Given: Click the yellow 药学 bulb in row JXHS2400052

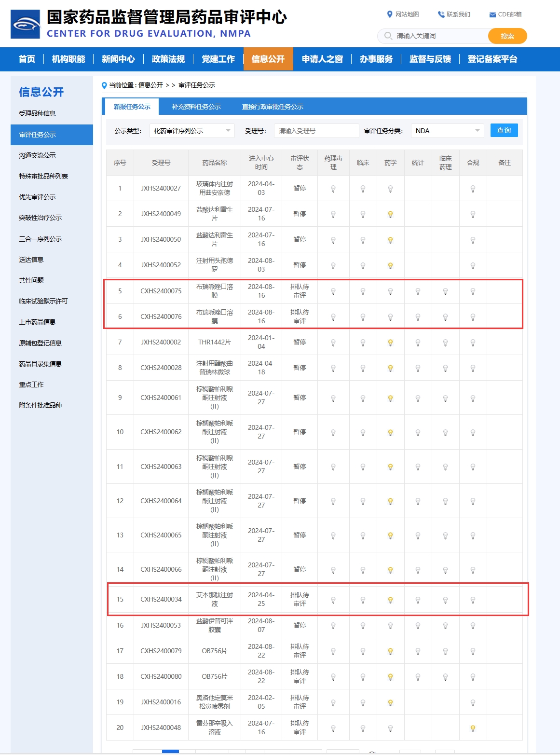Looking at the screenshot, I should point(391,265).
